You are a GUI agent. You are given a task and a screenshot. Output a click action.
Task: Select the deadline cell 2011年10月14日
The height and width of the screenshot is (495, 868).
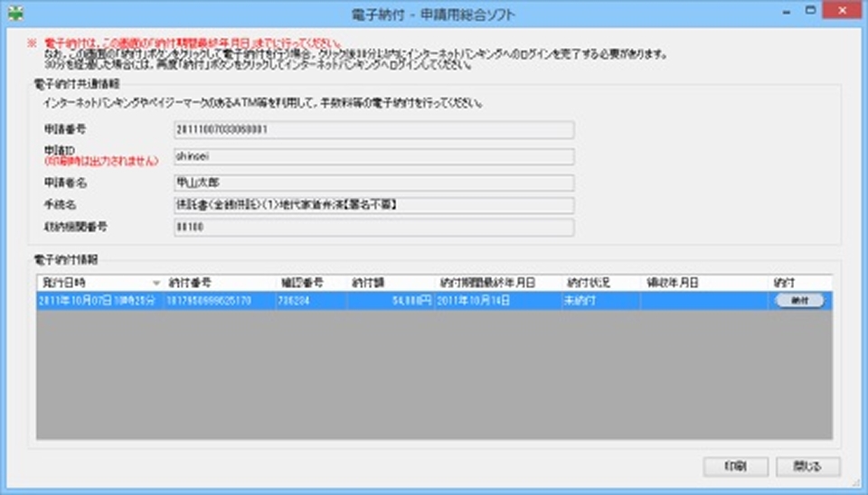click(497, 301)
